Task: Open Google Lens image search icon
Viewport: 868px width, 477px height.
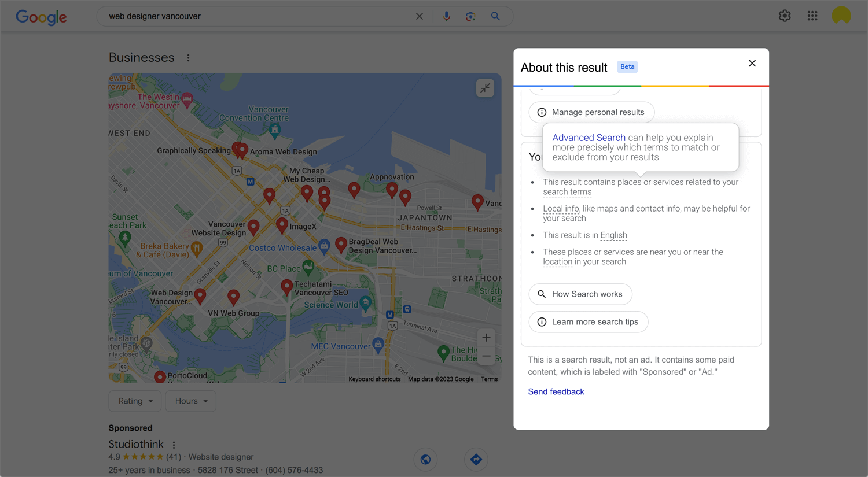Action: [470, 16]
